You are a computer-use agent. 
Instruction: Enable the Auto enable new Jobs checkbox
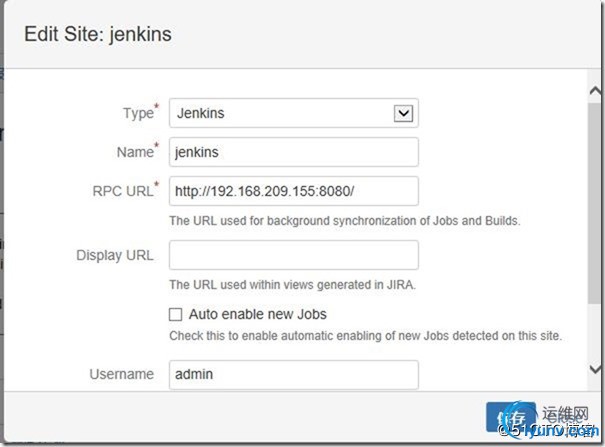176,314
